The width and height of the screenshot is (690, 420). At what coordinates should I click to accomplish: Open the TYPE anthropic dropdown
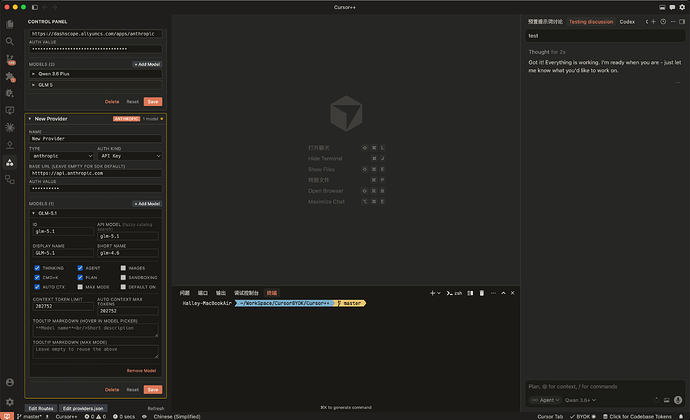(62, 156)
